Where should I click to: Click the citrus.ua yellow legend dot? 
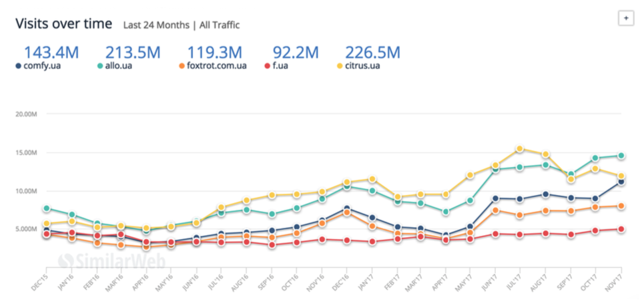(x=341, y=66)
